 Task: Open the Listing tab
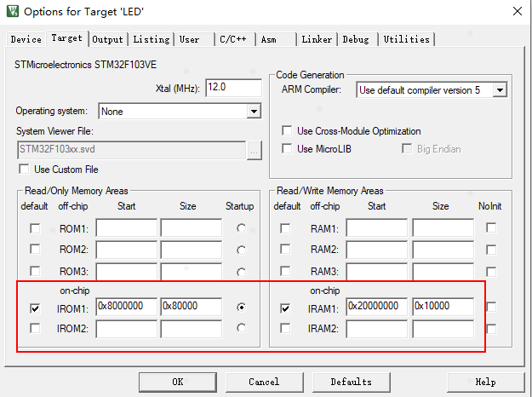click(151, 39)
